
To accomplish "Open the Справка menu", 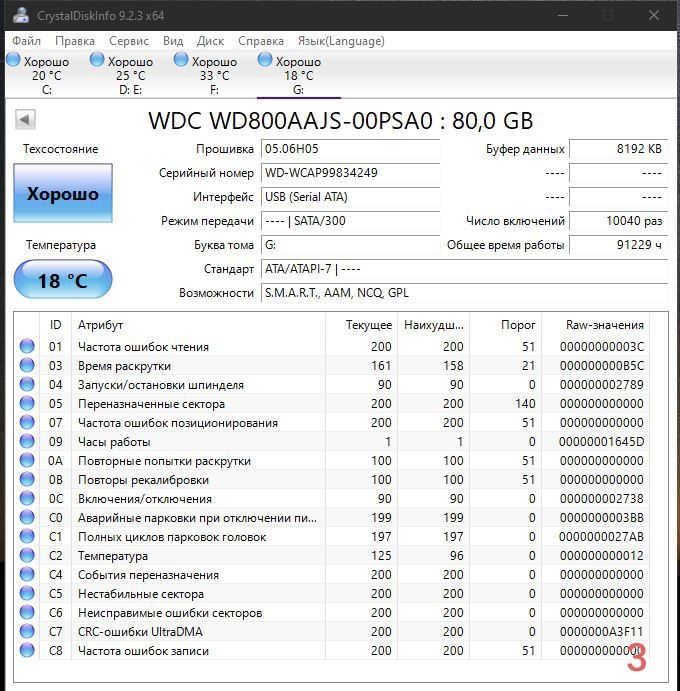I will pos(260,41).
